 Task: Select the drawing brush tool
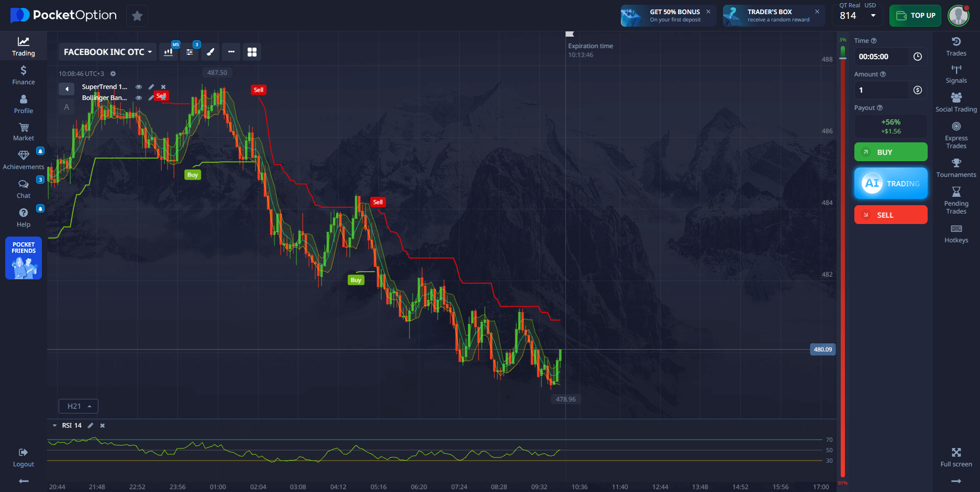point(210,52)
